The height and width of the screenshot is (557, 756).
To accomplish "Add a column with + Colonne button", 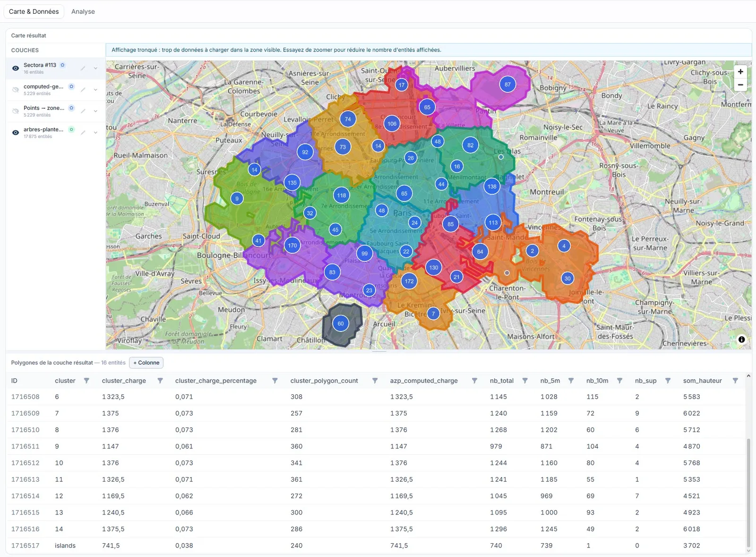I will click(146, 363).
